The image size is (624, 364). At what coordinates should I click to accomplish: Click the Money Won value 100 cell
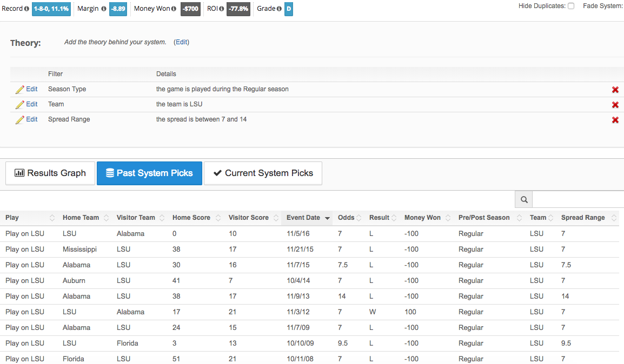410,312
